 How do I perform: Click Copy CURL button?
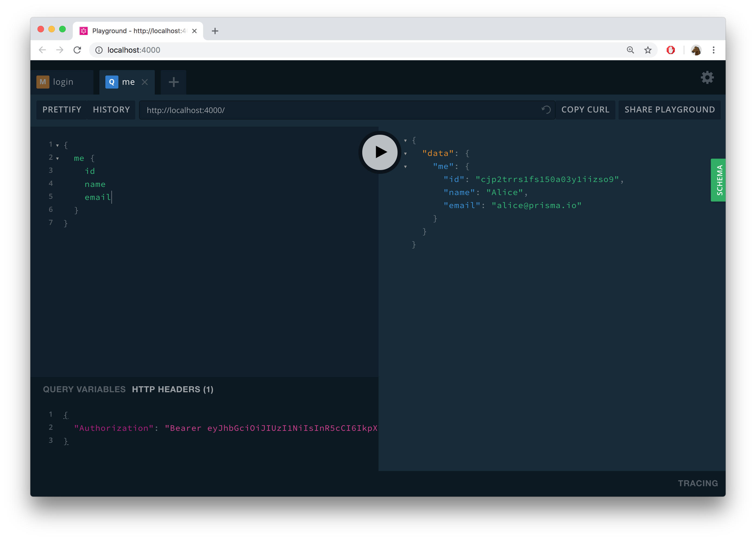(x=585, y=109)
